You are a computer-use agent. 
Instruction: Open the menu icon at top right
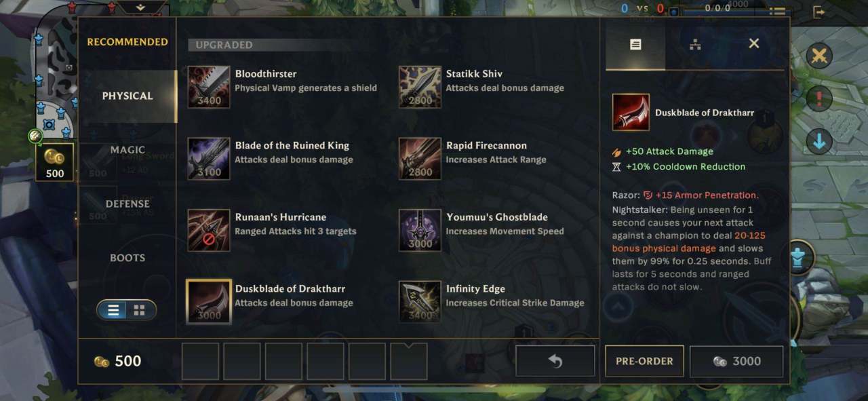click(777, 12)
